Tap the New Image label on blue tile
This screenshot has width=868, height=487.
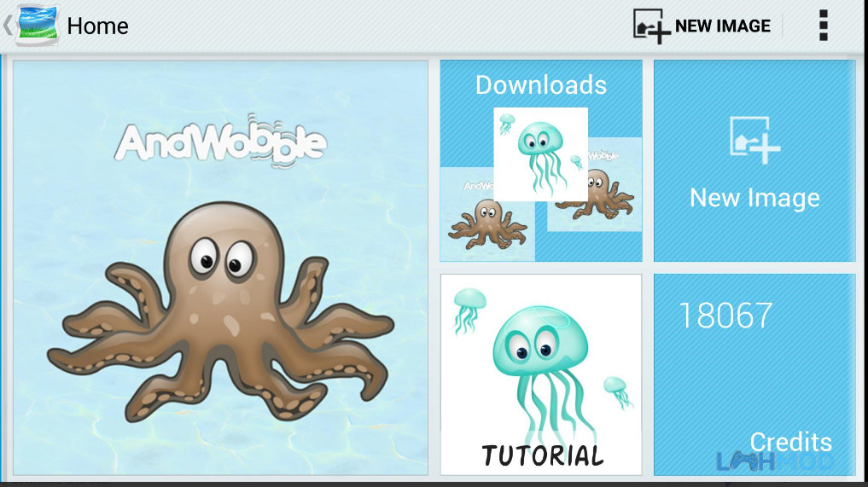pos(754,198)
